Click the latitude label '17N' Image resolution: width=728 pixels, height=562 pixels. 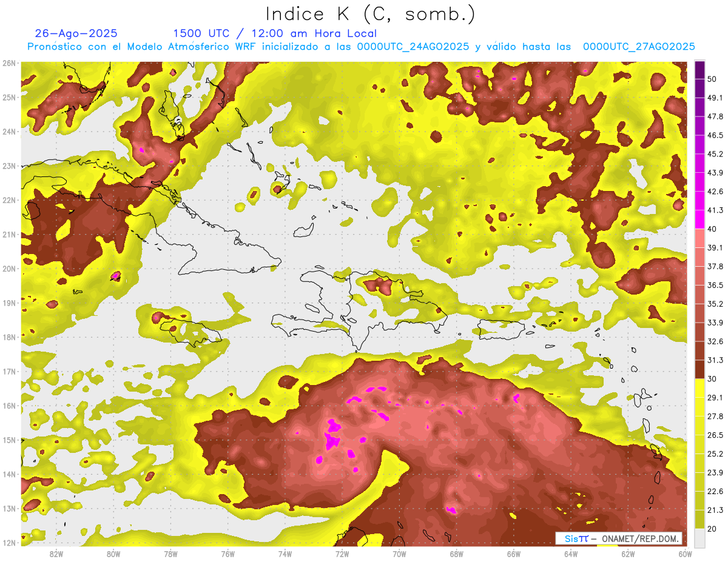[9, 371]
